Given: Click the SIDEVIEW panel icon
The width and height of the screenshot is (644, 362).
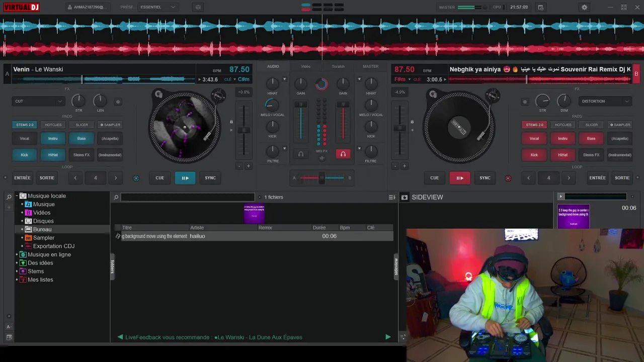Looking at the screenshot, I should pyautogui.click(x=405, y=198).
